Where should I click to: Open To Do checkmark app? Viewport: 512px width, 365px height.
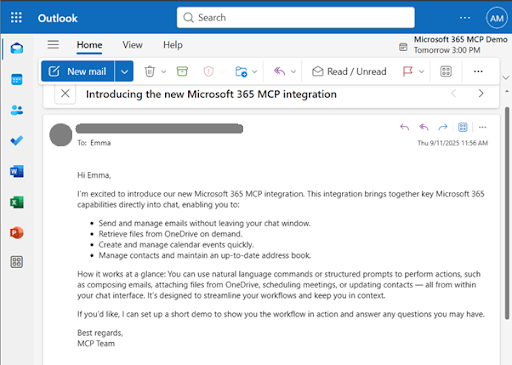[x=17, y=140]
